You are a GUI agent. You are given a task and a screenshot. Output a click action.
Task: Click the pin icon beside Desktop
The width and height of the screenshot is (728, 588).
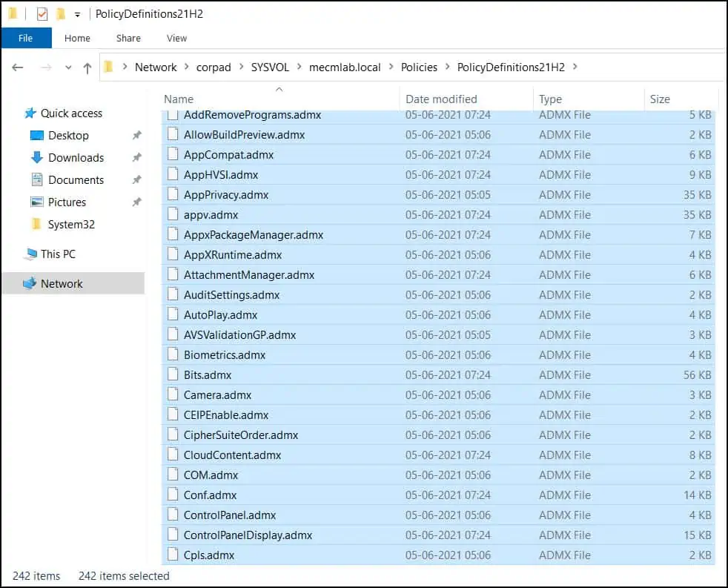pos(136,136)
